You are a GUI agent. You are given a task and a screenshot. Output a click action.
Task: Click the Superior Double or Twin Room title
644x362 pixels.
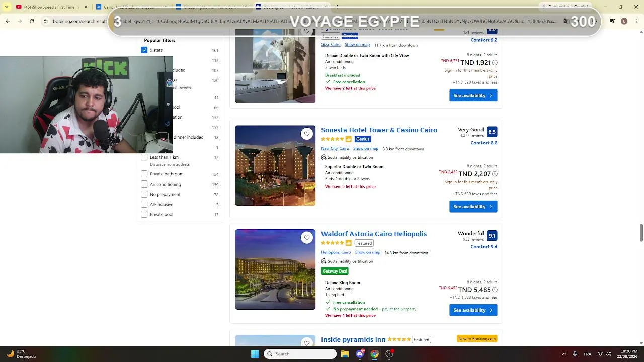point(354,167)
